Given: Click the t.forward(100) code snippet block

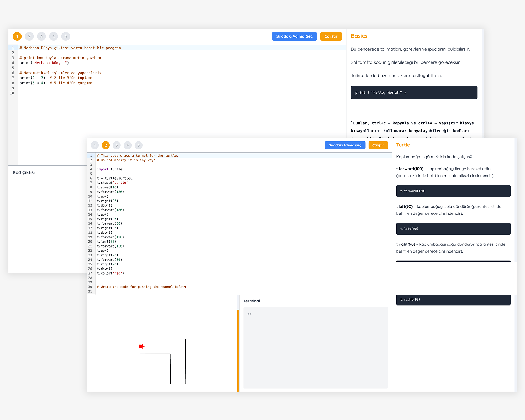Looking at the screenshot, I should (453, 191).
